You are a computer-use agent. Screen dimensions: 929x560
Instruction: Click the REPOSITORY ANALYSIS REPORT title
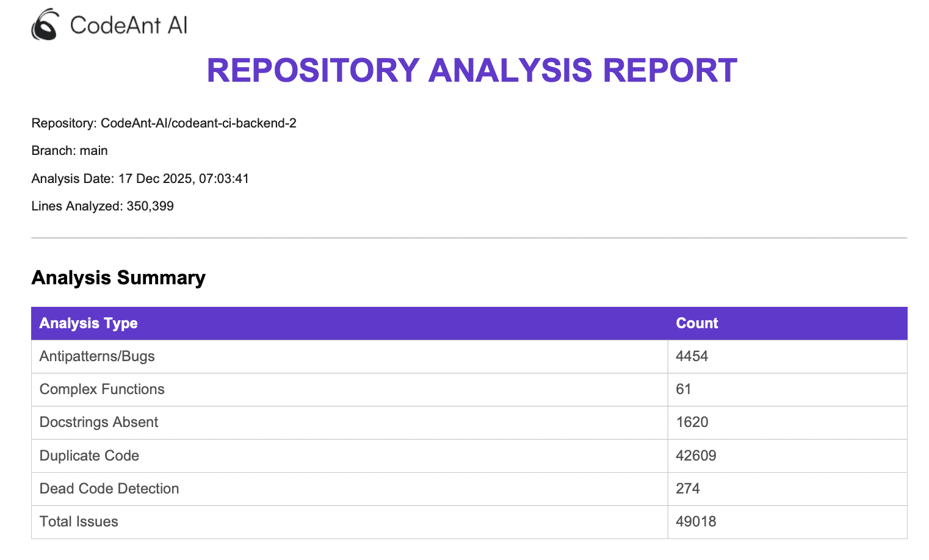pos(471,70)
